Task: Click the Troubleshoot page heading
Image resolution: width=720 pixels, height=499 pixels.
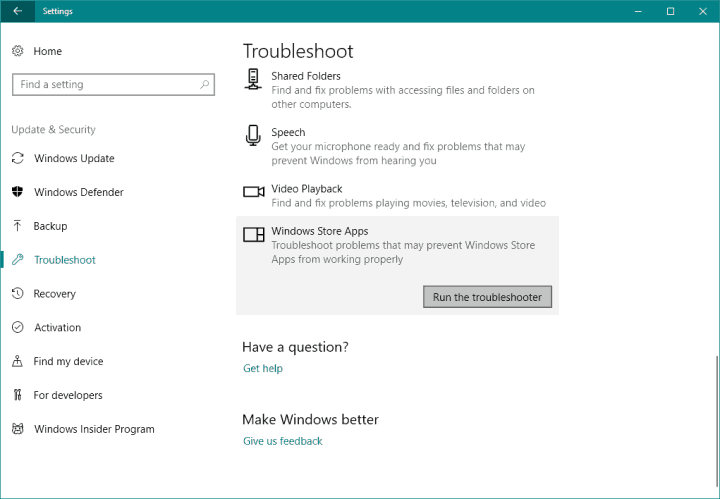Action: pyautogui.click(x=298, y=51)
